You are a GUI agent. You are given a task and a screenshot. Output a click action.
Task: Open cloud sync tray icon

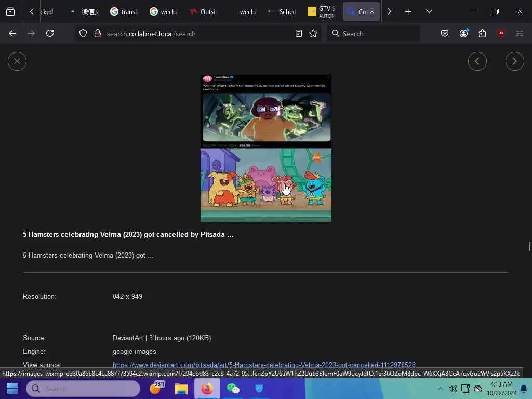coord(478,389)
